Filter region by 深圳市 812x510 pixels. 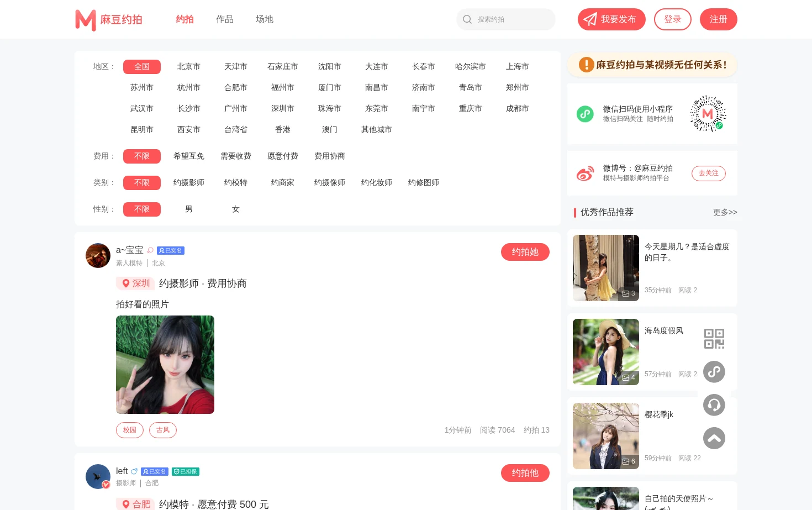pos(283,109)
